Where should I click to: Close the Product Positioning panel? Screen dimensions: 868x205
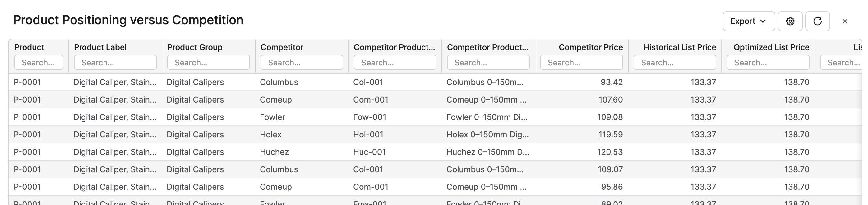tap(845, 21)
